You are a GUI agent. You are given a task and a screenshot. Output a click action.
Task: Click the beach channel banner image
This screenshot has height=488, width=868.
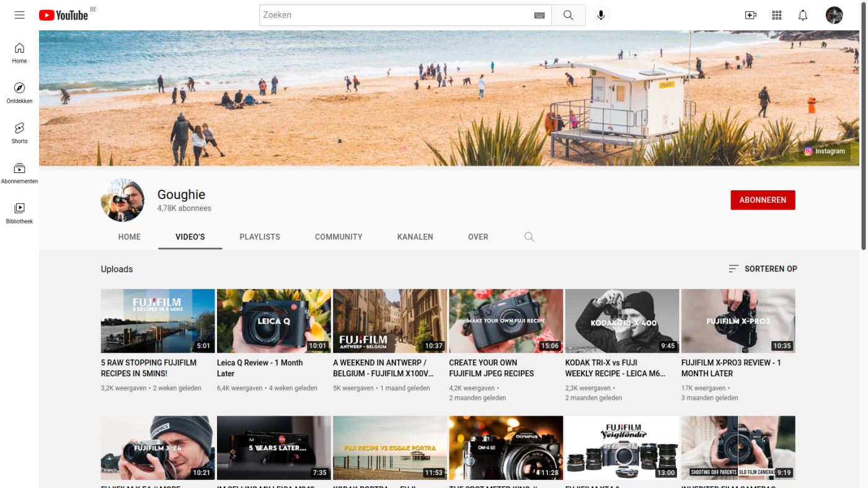pyautogui.click(x=450, y=98)
